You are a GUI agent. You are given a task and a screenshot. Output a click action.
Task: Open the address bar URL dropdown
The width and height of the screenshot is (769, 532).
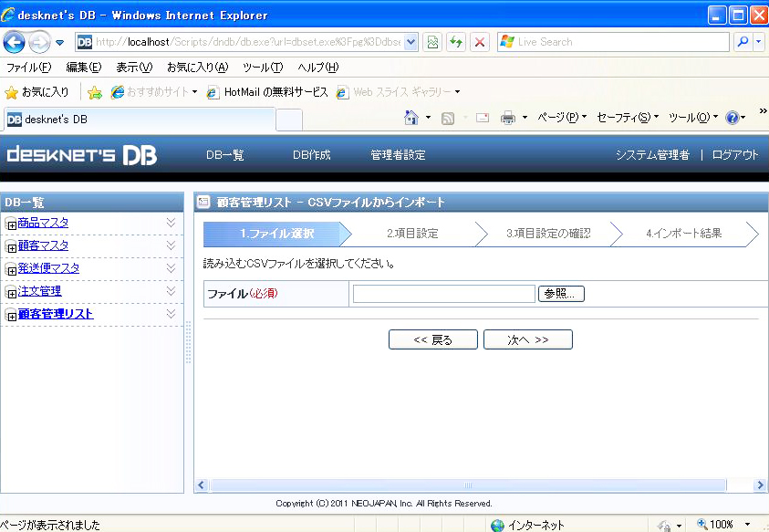[410, 42]
